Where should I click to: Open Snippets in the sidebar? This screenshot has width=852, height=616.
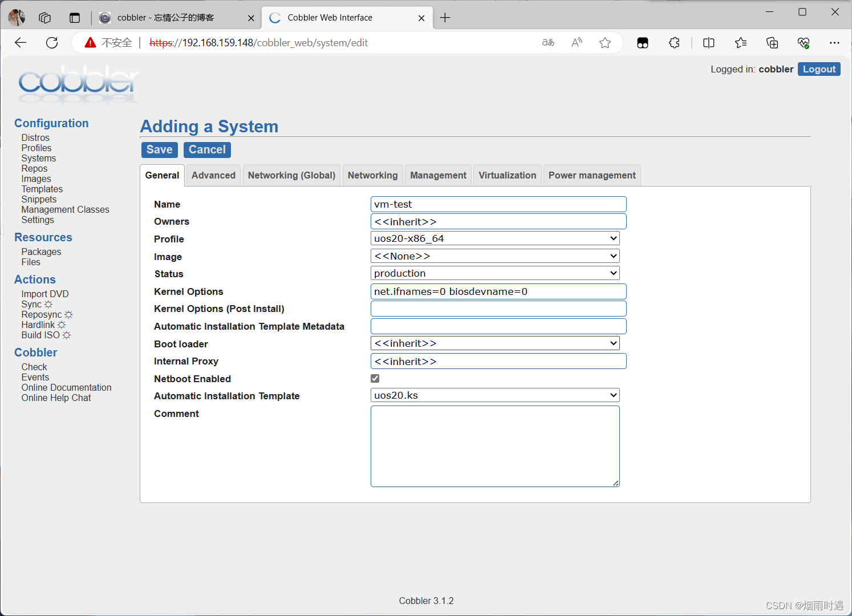[x=39, y=199]
